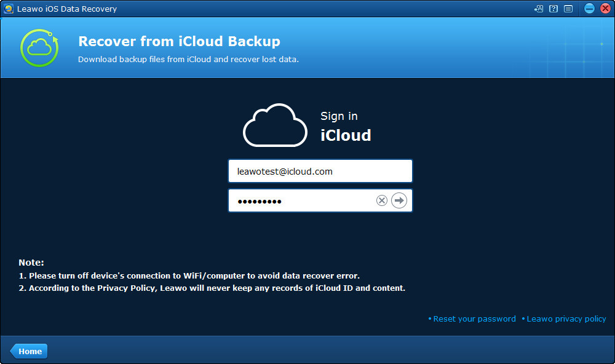Click the green cloud recovery icon
Image resolution: width=615 pixels, height=364 pixels.
tap(39, 47)
